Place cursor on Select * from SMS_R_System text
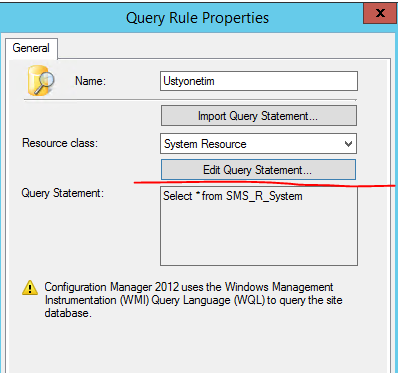The width and height of the screenshot is (398, 373). tap(233, 196)
